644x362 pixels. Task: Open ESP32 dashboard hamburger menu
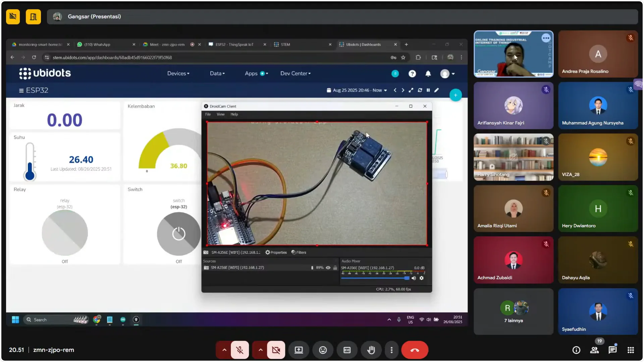pos(21,90)
